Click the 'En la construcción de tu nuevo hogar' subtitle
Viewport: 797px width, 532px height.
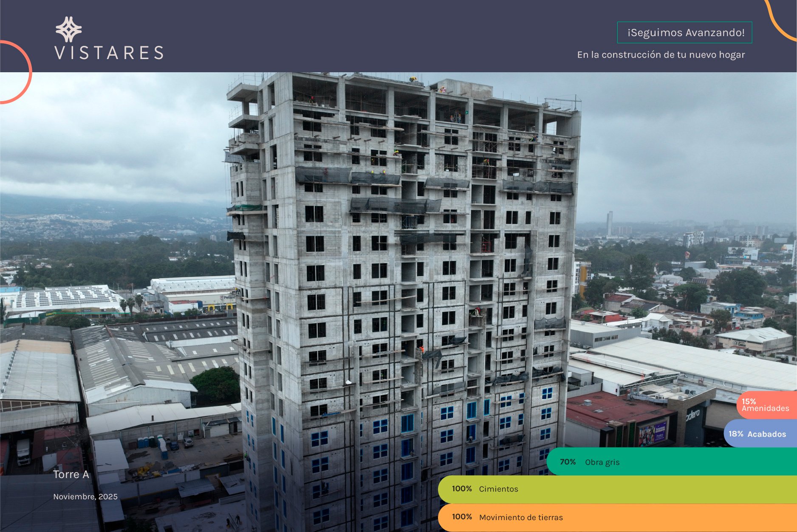[661, 55]
